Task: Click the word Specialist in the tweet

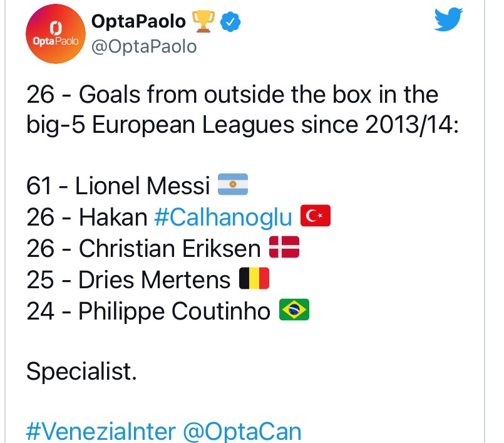Action: click(81, 372)
